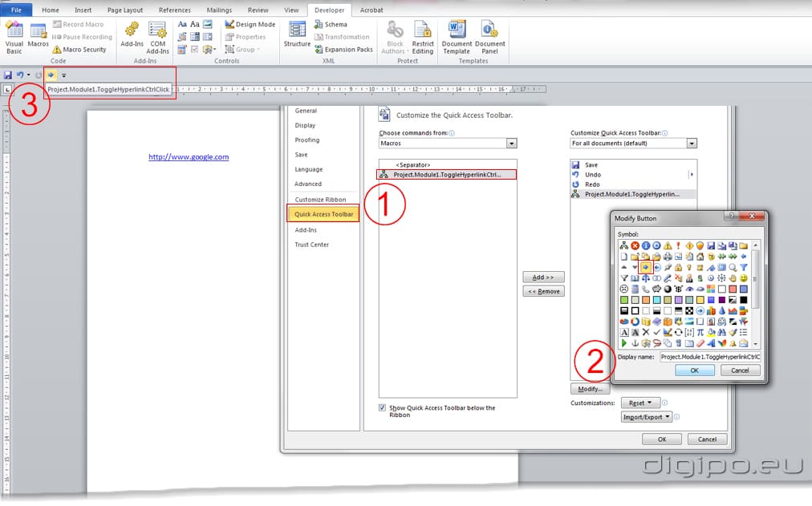
Task: Choose the anchor symbol
Action: coord(635,342)
